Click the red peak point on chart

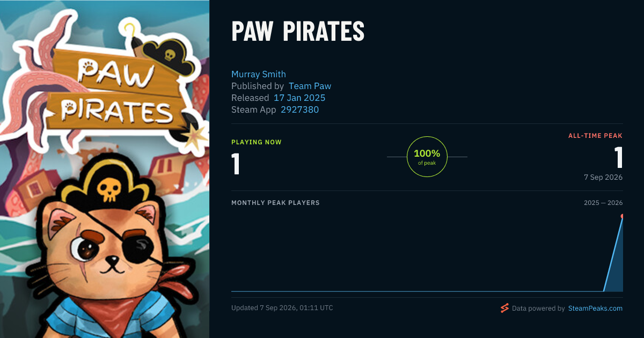(x=622, y=216)
